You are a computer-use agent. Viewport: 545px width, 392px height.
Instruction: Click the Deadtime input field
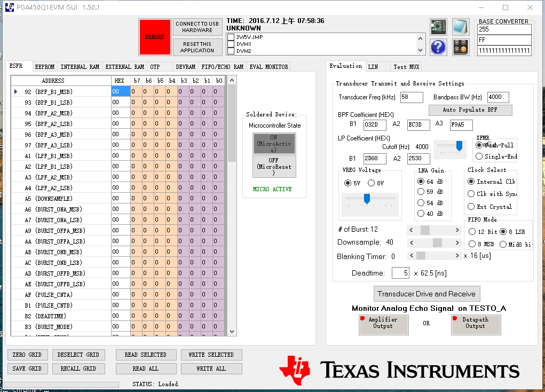tap(400, 273)
